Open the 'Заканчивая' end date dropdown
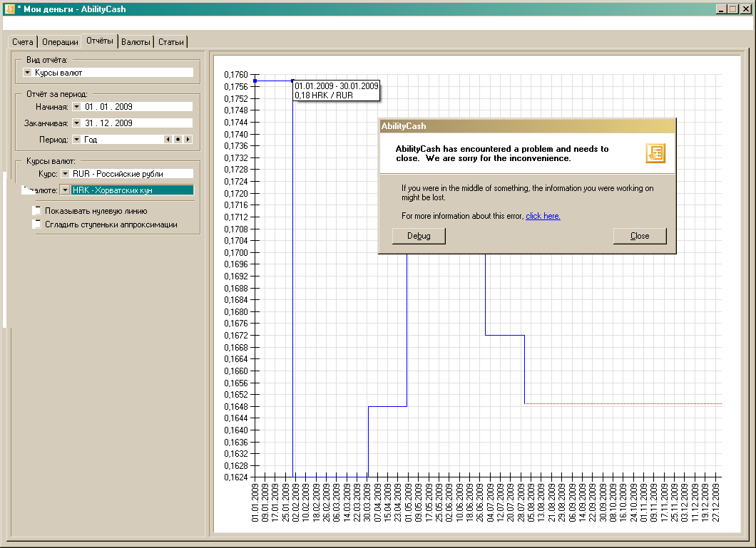This screenshot has height=548, width=756. click(76, 123)
